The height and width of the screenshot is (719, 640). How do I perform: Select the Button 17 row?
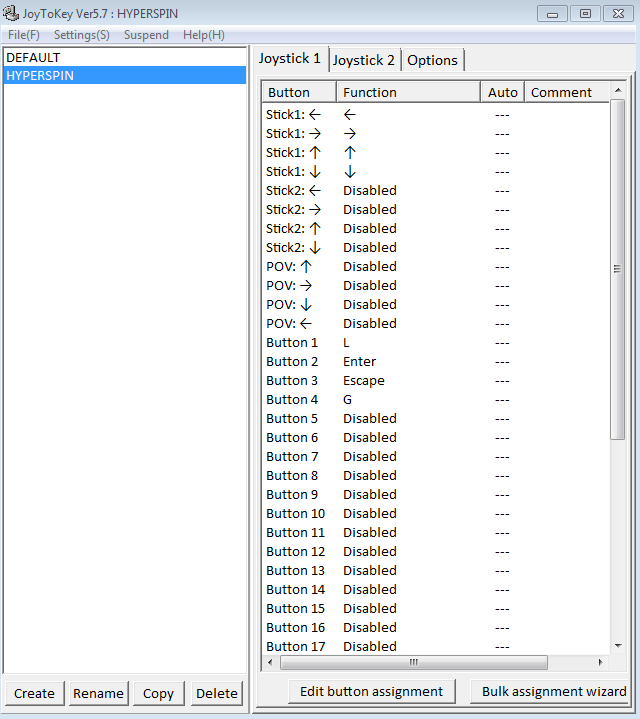pos(436,647)
